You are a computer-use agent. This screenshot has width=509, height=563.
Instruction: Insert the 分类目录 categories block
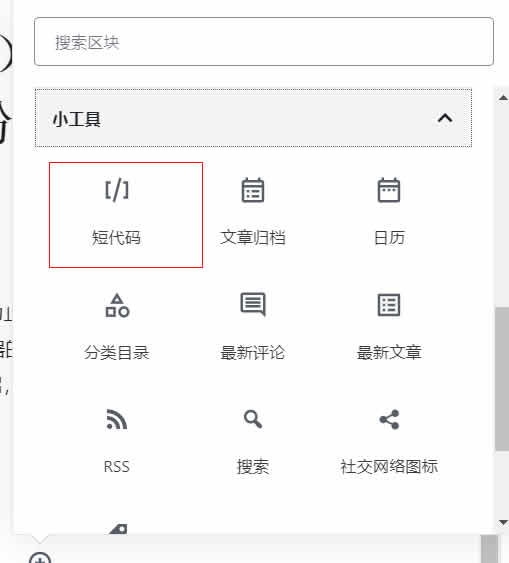tap(117, 329)
